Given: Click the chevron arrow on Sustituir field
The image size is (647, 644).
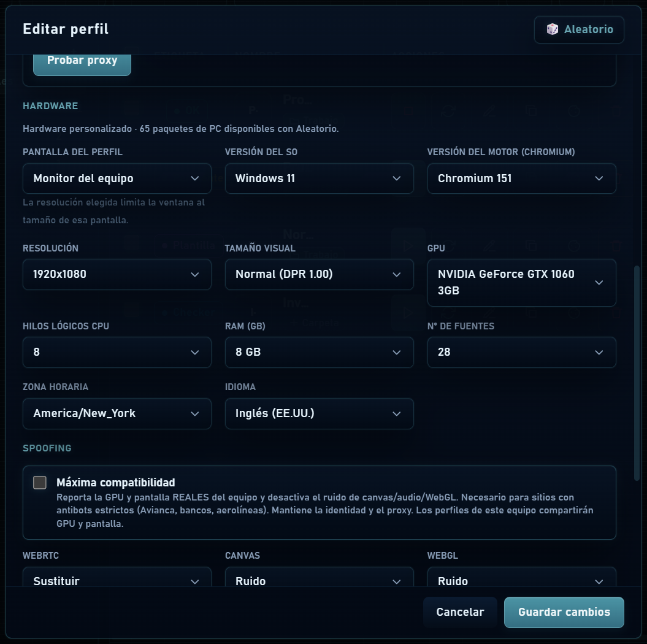Looking at the screenshot, I should pyautogui.click(x=195, y=581).
